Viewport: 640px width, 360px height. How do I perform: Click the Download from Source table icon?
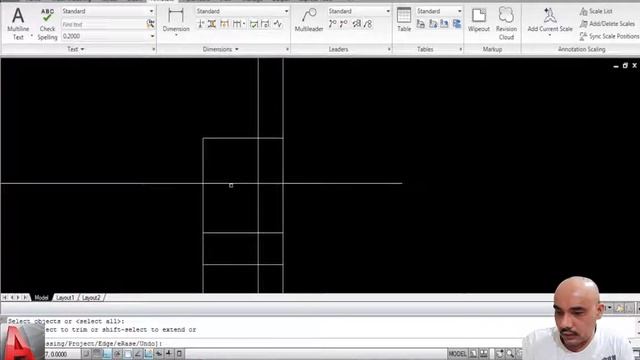[457, 24]
